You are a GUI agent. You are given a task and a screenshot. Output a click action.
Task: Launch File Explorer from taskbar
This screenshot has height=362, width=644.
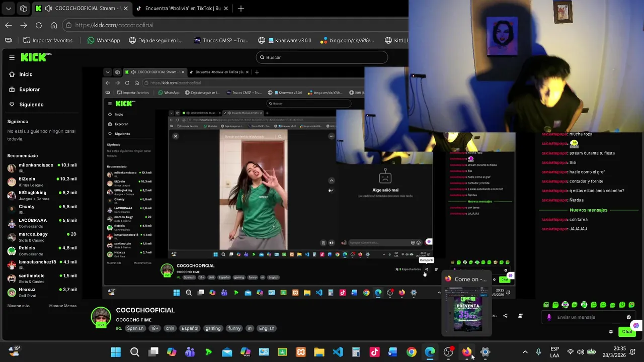click(x=319, y=352)
